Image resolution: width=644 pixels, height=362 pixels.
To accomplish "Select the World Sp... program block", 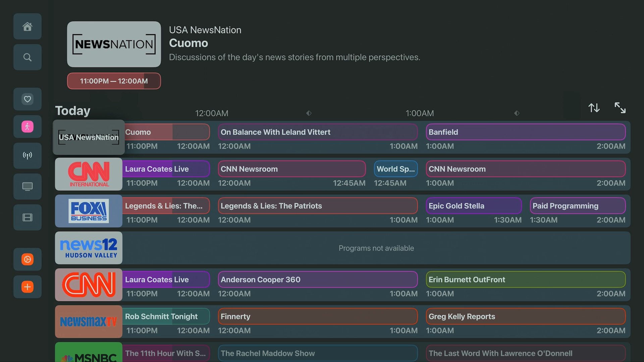I will 396,169.
